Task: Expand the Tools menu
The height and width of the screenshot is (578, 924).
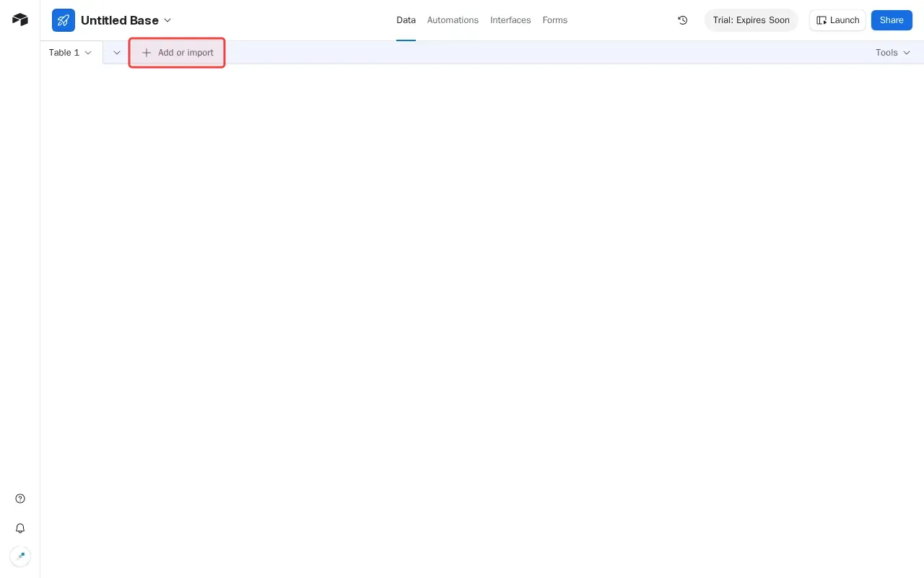Action: [893, 53]
